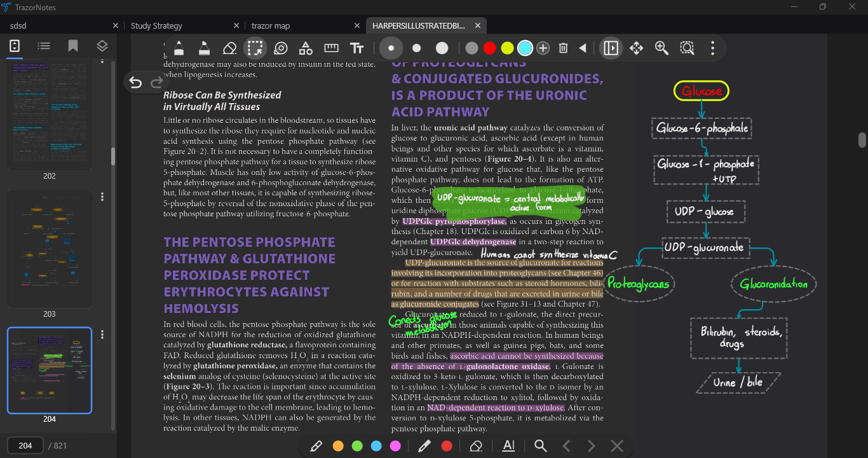Open the bookmarks panel
The image size is (868, 458).
[x=73, y=46]
